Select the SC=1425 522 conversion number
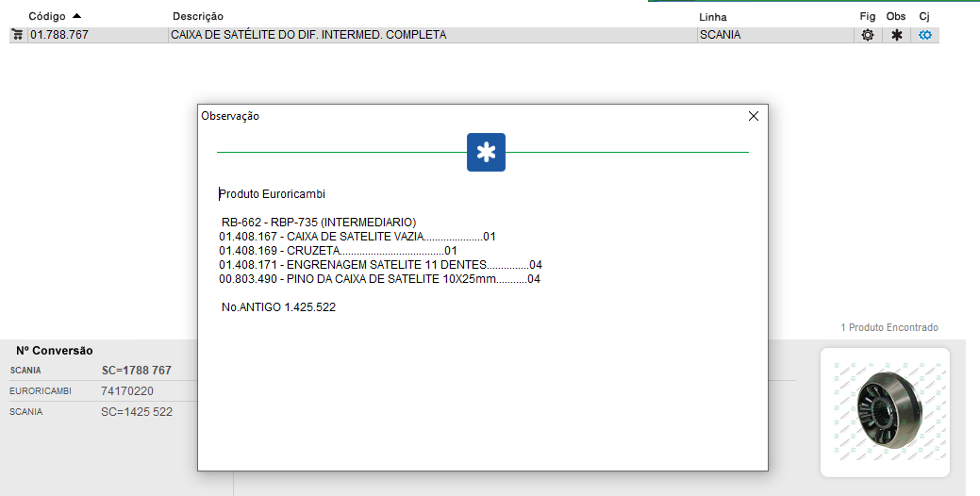Image resolution: width=980 pixels, height=496 pixels. [x=136, y=412]
